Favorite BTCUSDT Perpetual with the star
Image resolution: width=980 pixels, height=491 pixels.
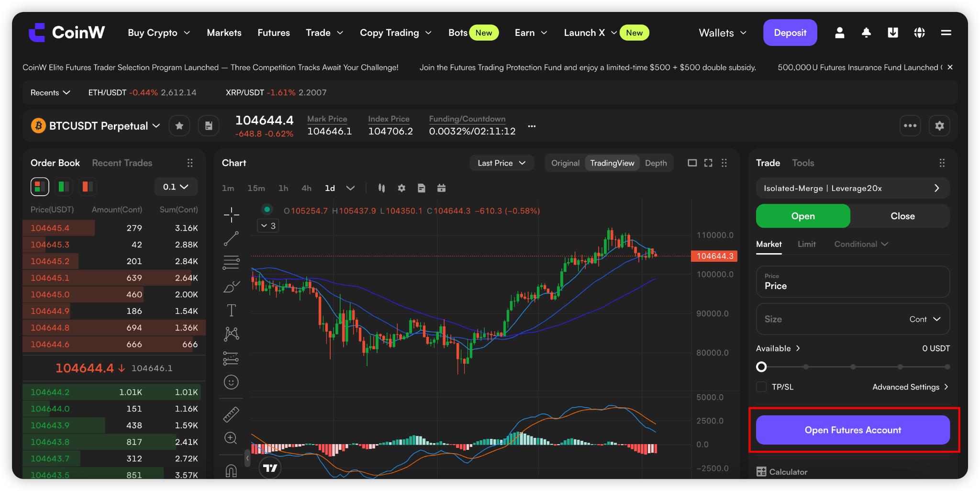click(x=179, y=126)
